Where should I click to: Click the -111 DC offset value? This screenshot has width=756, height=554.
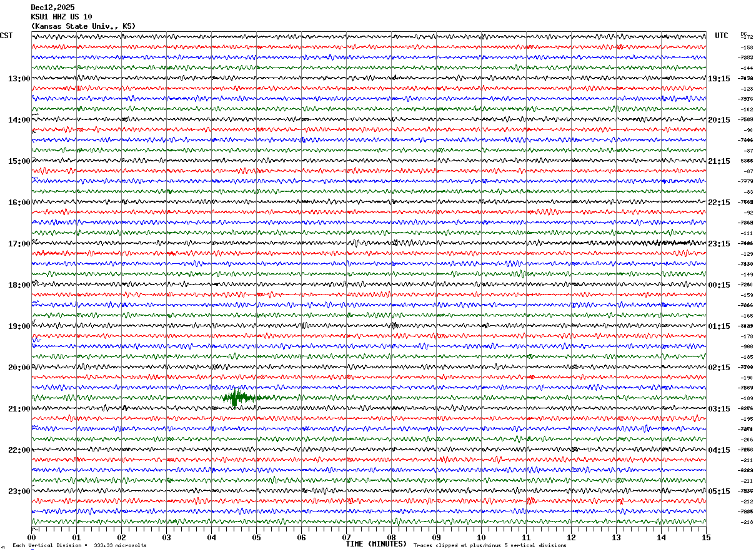747,233
